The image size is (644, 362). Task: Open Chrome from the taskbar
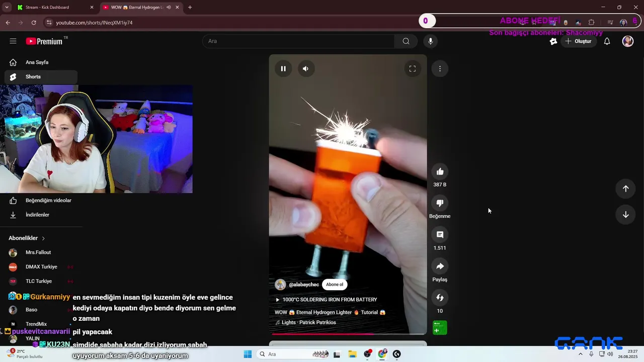[382, 354]
